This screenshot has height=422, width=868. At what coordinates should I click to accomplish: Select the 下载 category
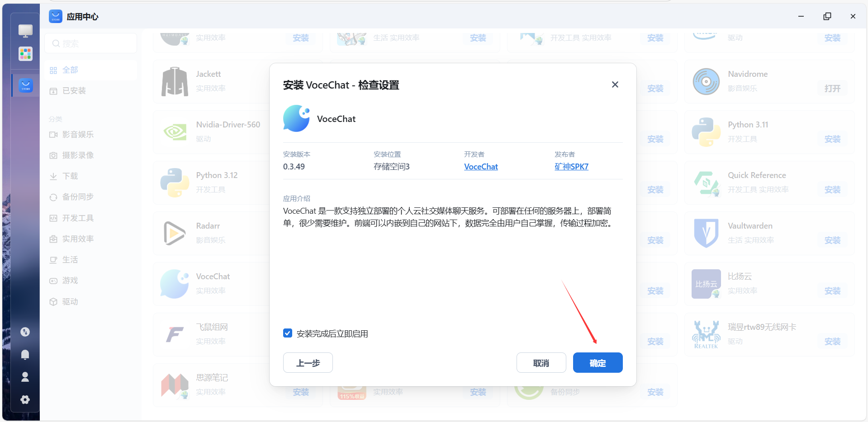[91, 176]
